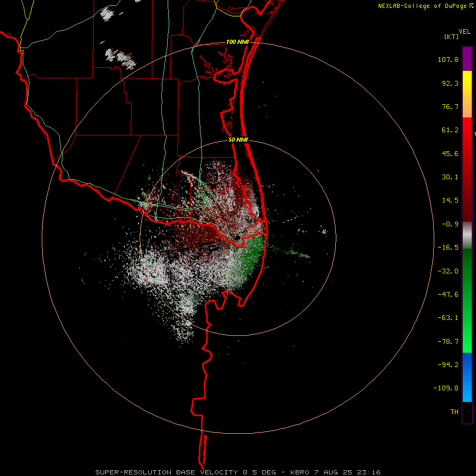Viewport: 476px width, 476px height.
Task: Click the [KT] units label
Action: pyautogui.click(x=451, y=36)
